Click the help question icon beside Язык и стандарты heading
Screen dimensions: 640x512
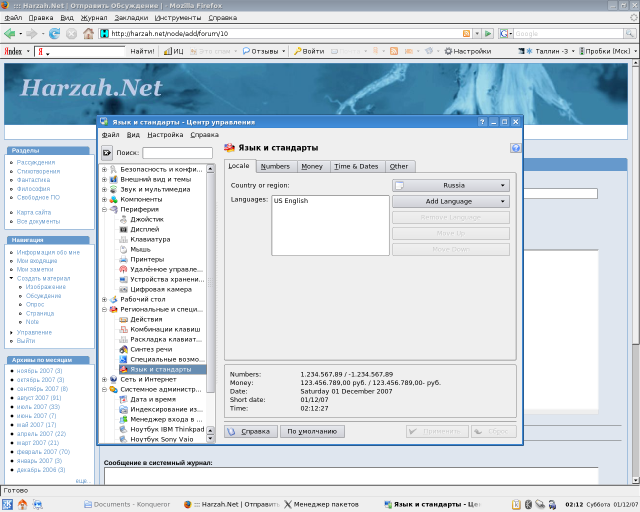[516, 148]
